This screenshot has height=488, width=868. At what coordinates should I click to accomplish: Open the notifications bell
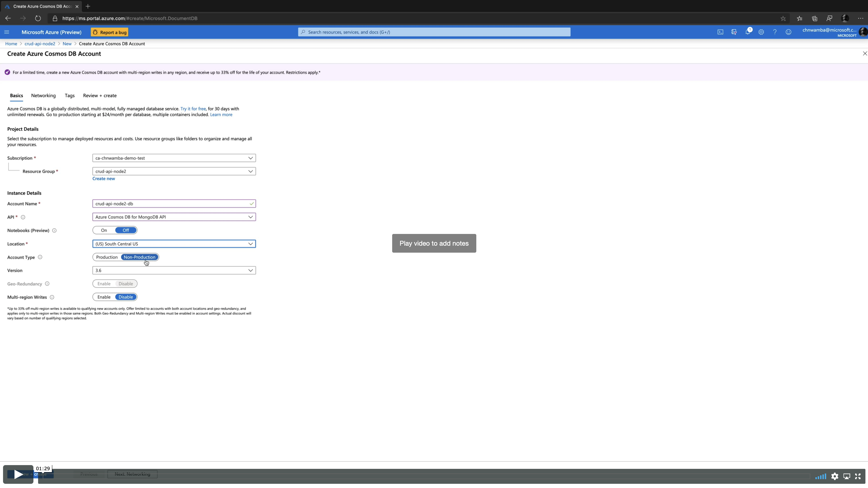point(748,32)
